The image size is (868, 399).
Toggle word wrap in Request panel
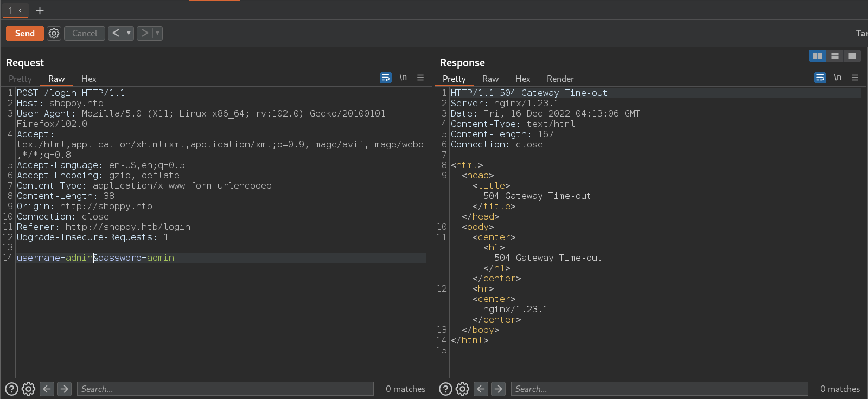click(385, 78)
